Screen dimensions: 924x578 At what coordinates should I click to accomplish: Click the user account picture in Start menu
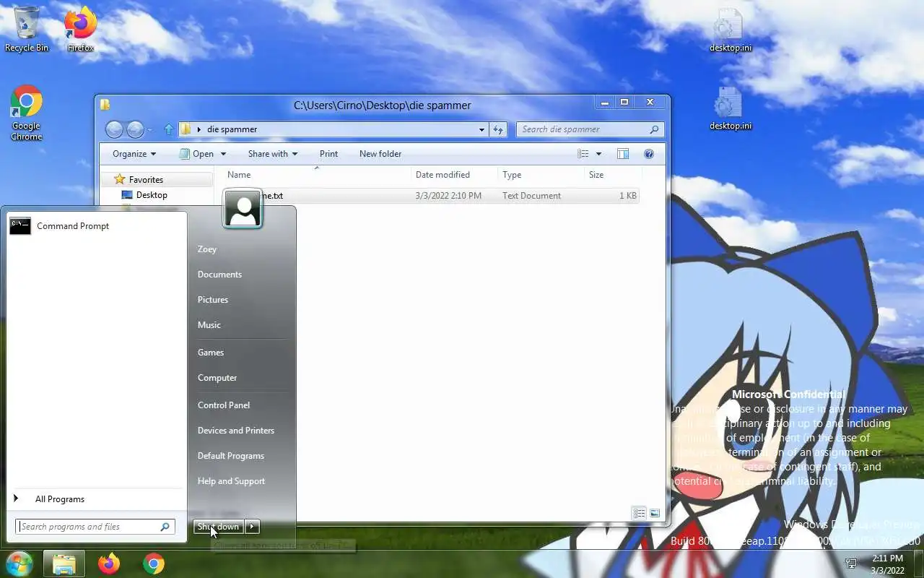(x=243, y=209)
